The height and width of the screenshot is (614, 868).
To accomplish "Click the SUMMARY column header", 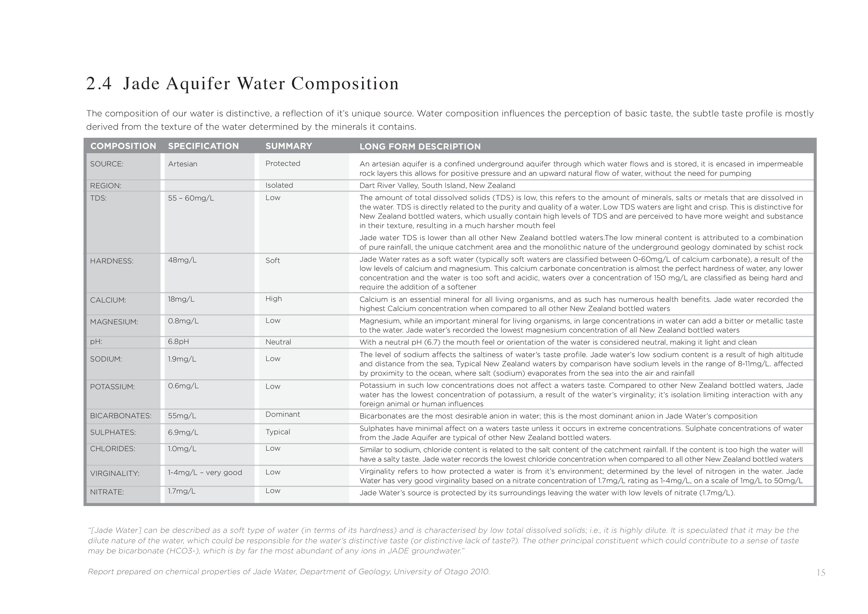I will (289, 146).
